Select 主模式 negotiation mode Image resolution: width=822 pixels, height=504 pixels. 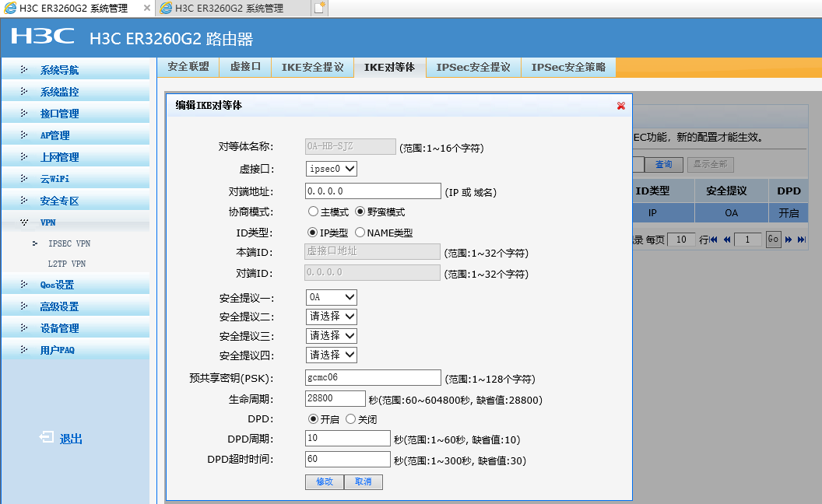coord(314,212)
